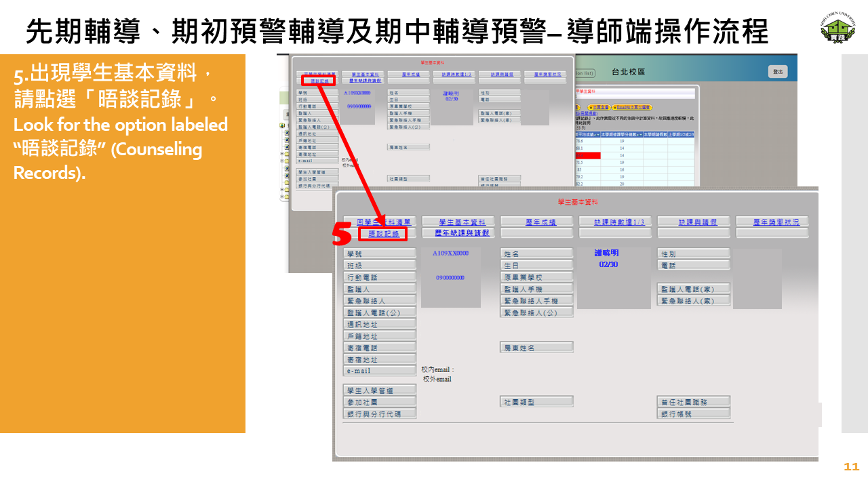Select phone number 0900000000 in the enlarged window

pyautogui.click(x=451, y=277)
